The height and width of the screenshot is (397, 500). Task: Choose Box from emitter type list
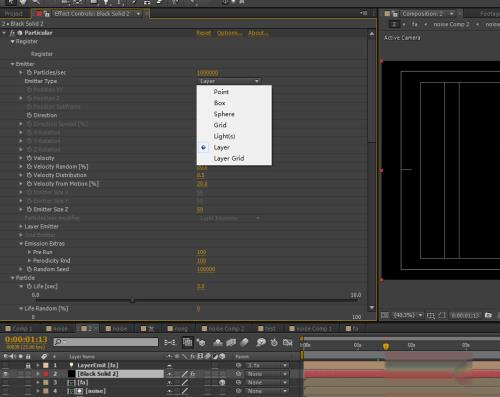(219, 103)
